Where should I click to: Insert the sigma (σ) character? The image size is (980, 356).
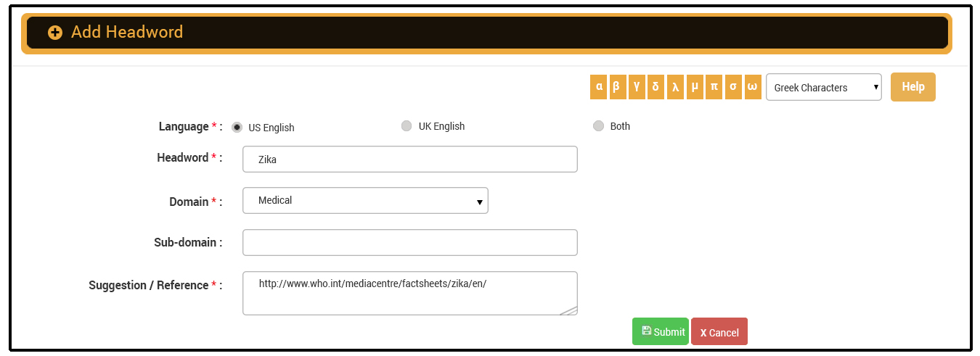tap(733, 87)
